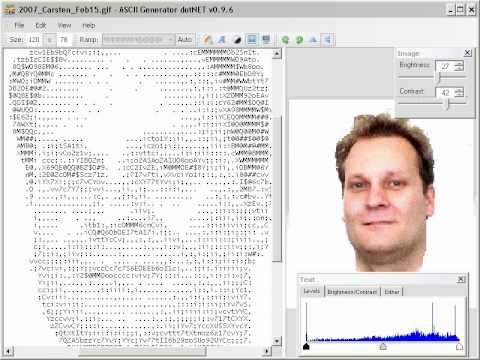
Task: Click the black point levels marker
Action: click(x=306, y=347)
